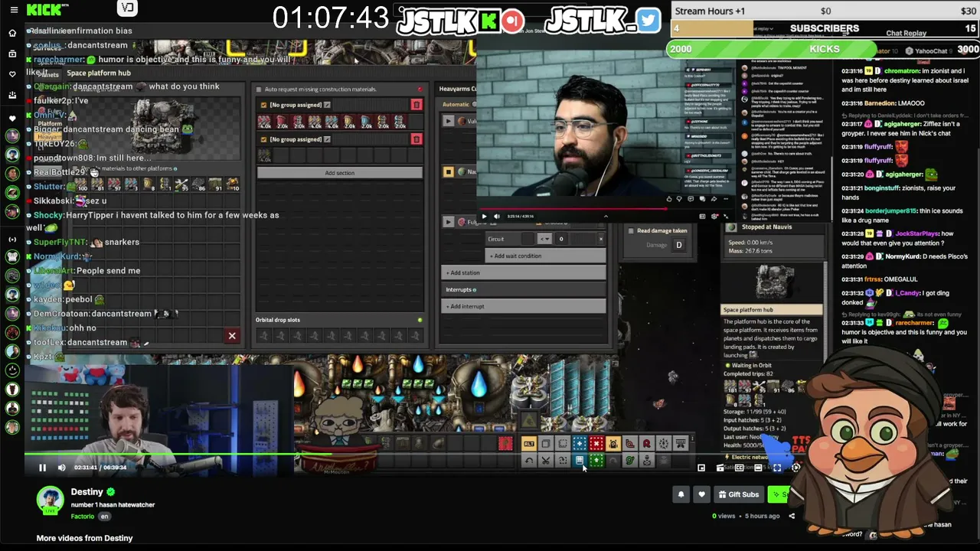
Task: Enable Auto request missing construction materials
Action: [259, 90]
